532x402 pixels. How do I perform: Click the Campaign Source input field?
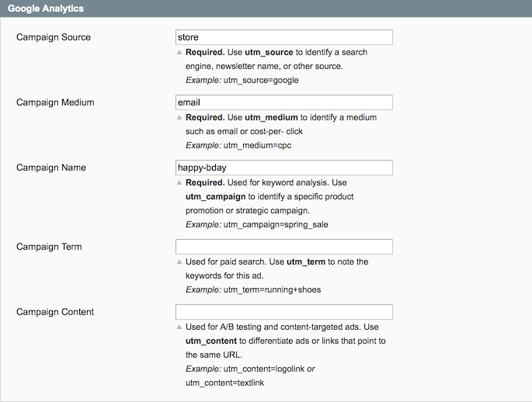click(284, 37)
